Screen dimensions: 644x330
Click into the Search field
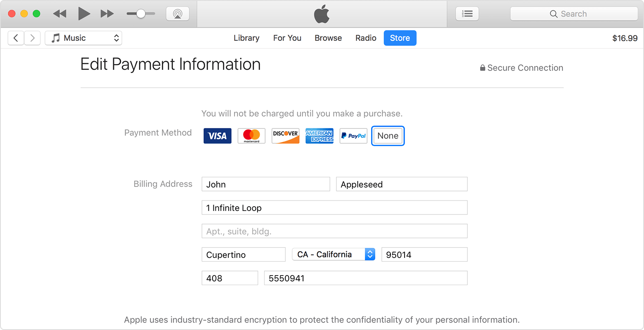[x=574, y=14]
